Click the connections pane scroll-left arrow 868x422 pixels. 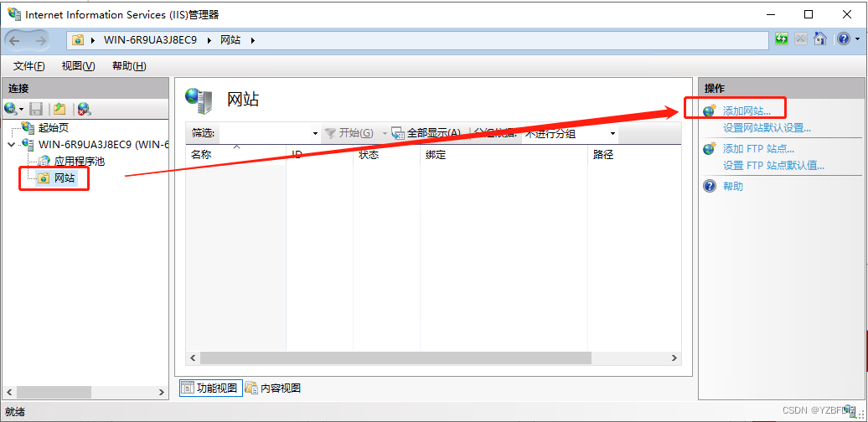8,392
